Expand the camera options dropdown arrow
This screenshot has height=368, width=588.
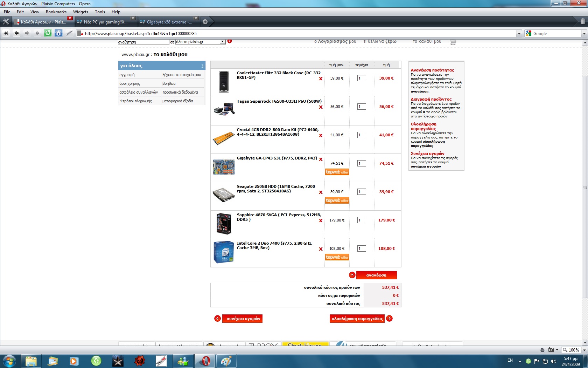point(557,350)
